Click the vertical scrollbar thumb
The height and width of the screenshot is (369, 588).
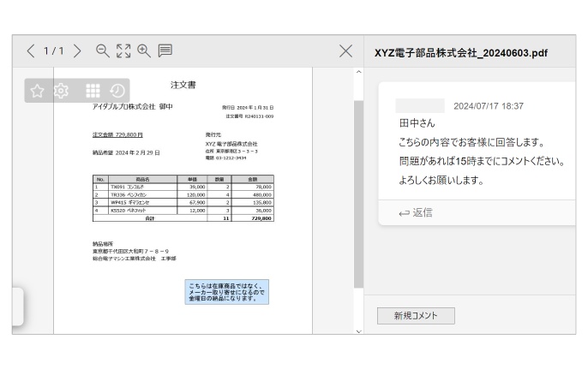(358, 194)
